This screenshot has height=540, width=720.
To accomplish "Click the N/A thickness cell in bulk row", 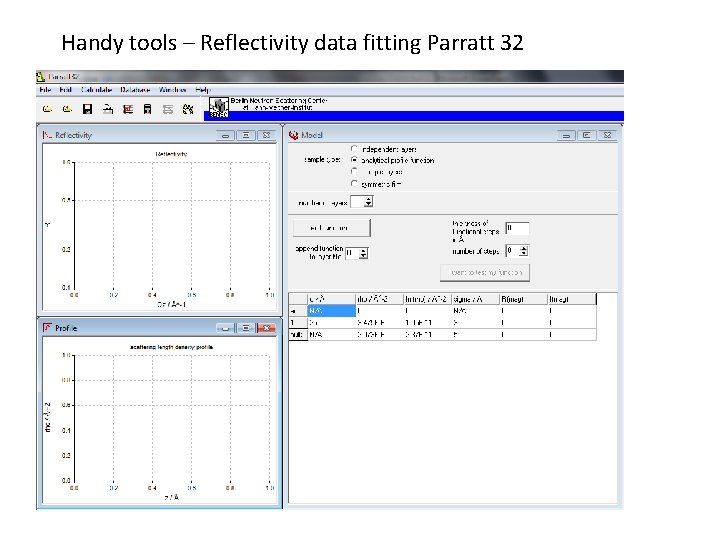I will [331, 335].
